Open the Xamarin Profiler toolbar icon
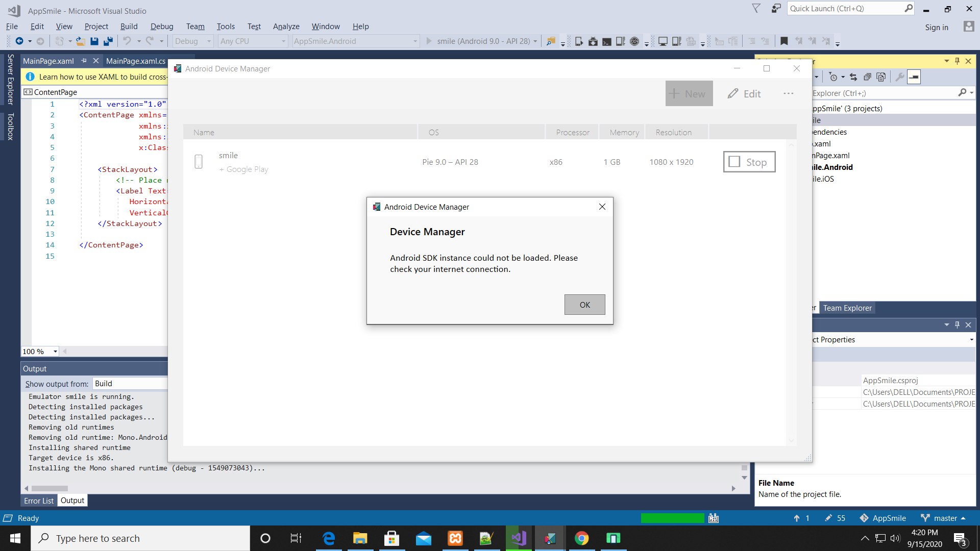 tap(634, 41)
